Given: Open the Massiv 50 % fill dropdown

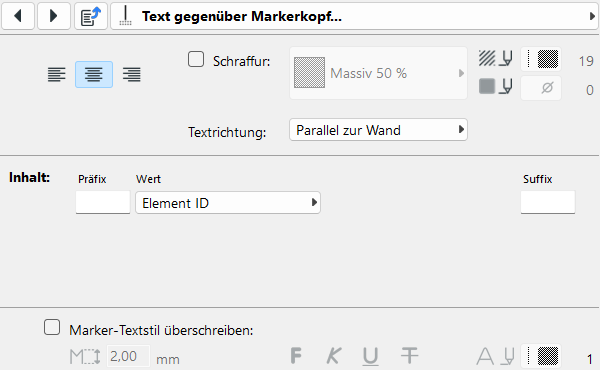Looking at the screenshot, I should [x=378, y=73].
